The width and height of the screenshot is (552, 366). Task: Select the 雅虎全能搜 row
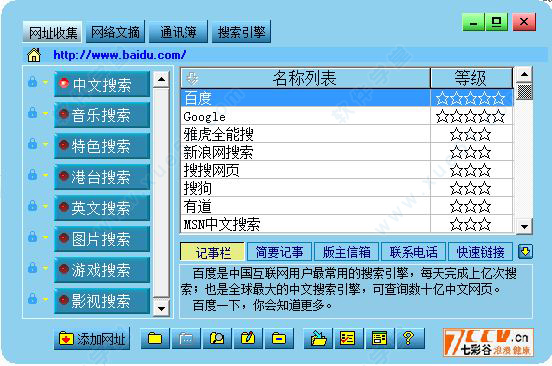(x=347, y=134)
